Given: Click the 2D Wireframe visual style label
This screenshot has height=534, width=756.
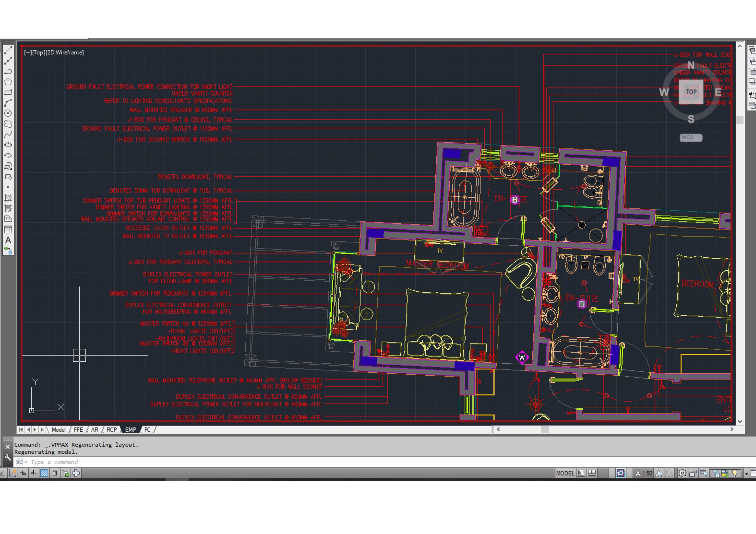Looking at the screenshot, I should point(65,52).
